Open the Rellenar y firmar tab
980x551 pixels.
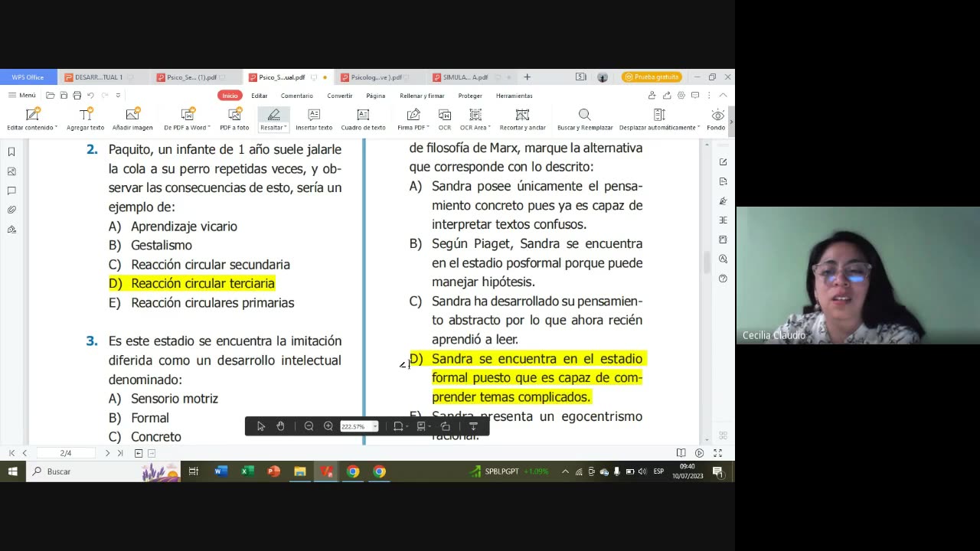tap(422, 96)
